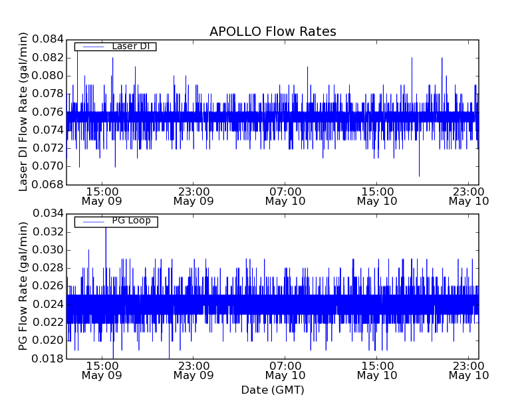Click the "PG Flow Rate (gal/min)" axis label
The width and height of the screenshot is (532, 399).
coord(23,286)
